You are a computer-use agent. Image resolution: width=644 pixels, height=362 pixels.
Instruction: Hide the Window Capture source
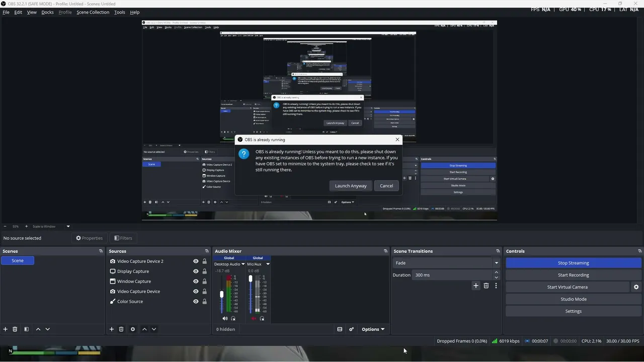point(196,282)
